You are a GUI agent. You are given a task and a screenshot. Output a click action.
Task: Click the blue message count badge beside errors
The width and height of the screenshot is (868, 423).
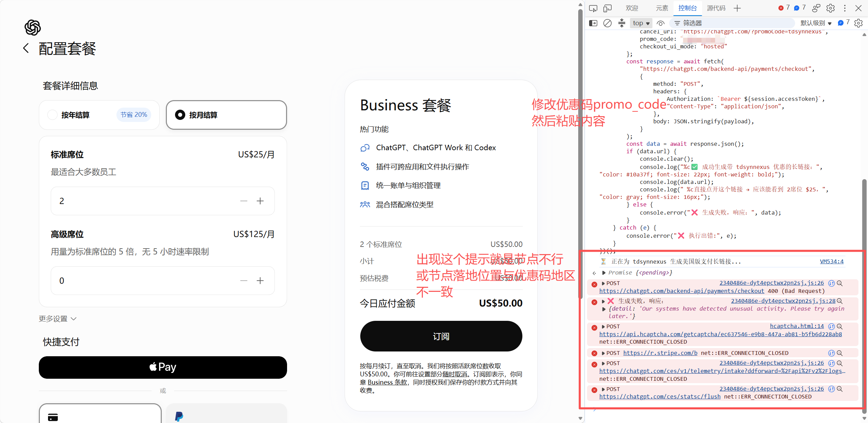pyautogui.click(x=800, y=8)
